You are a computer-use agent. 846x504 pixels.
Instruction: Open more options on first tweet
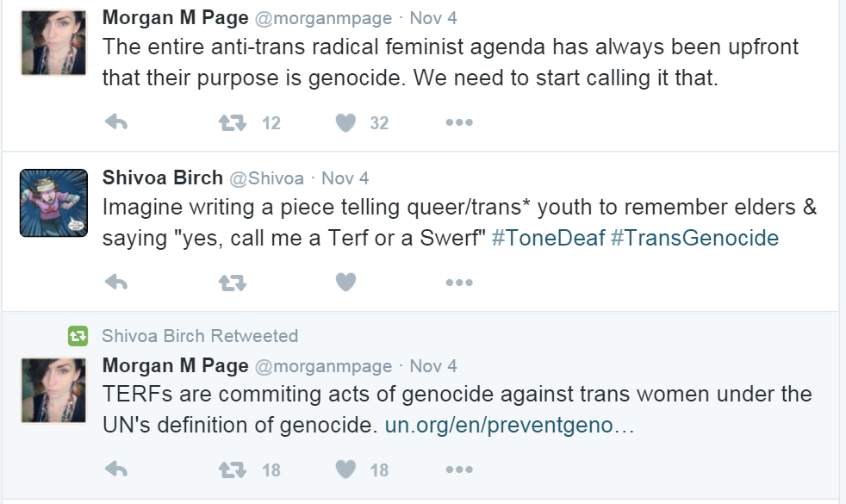coord(459,123)
